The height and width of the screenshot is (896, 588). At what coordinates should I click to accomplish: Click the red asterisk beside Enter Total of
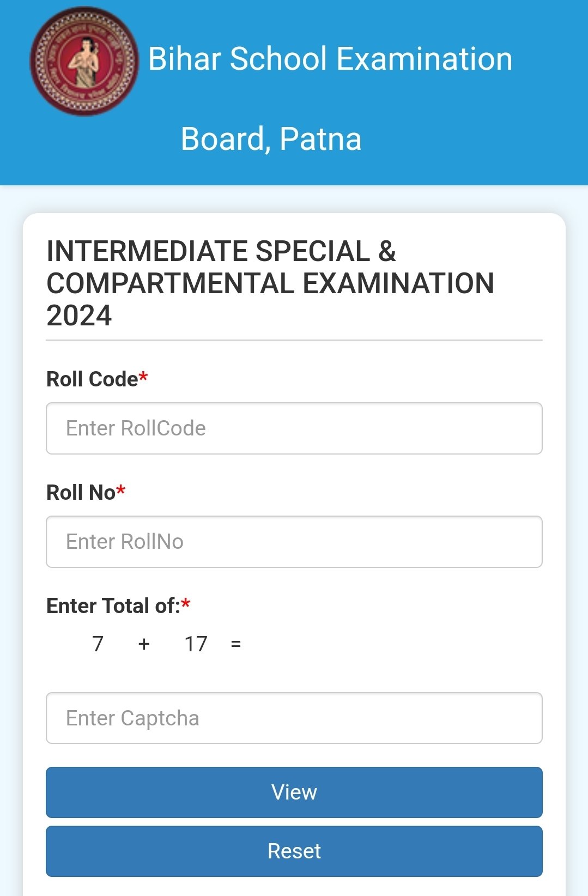coord(186,604)
